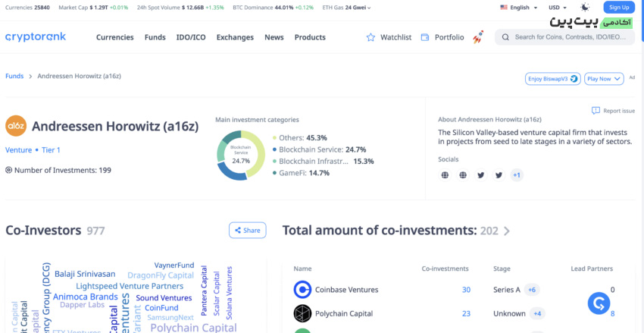This screenshot has height=333, width=644.
Task: Click the Share button
Action: point(247,231)
